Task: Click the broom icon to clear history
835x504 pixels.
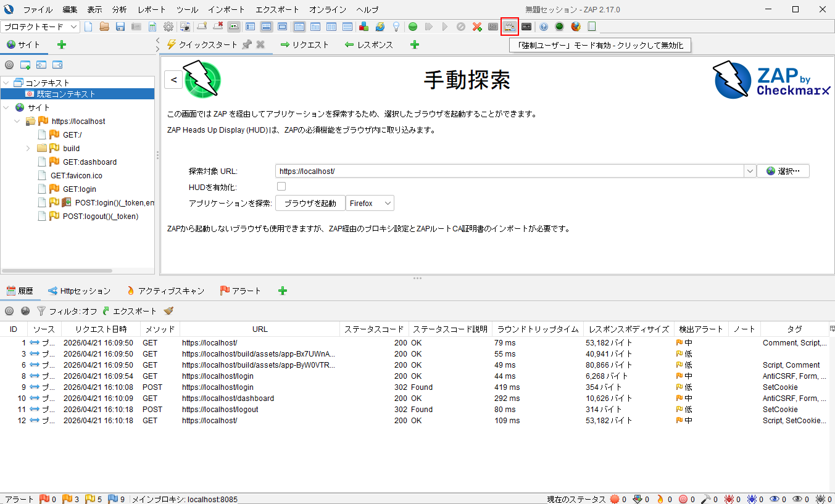Action: pos(168,311)
